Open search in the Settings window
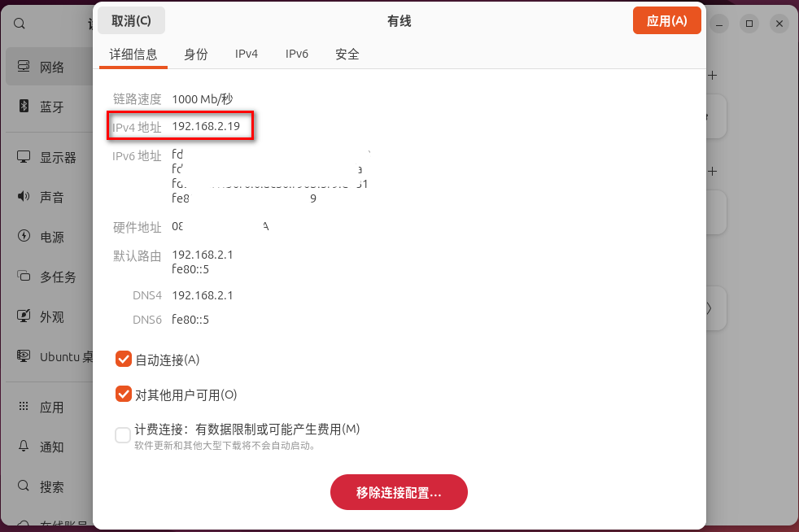 pyautogui.click(x=20, y=24)
